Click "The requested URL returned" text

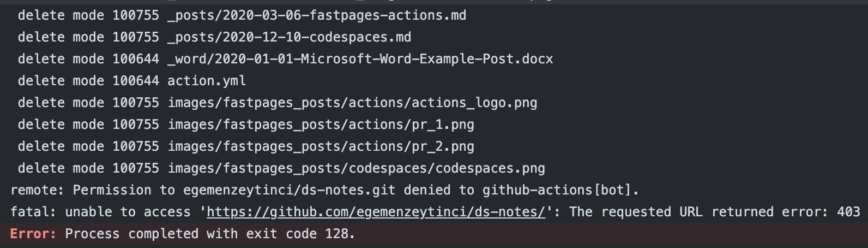pos(671,212)
